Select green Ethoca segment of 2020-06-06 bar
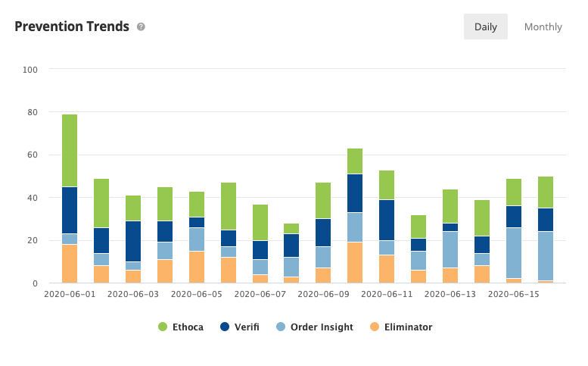This screenshot has height=366, width=588. tap(229, 206)
